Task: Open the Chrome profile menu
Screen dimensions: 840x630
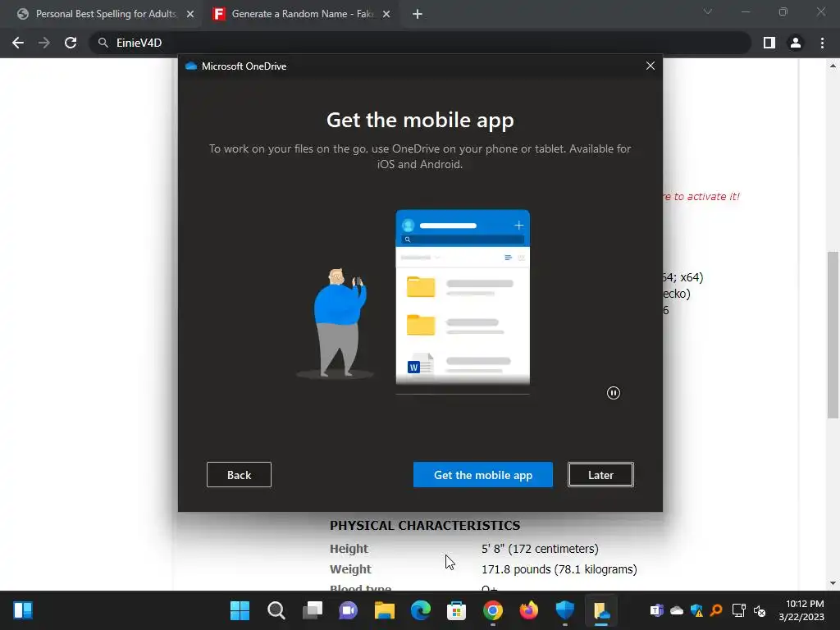Action: 796,43
